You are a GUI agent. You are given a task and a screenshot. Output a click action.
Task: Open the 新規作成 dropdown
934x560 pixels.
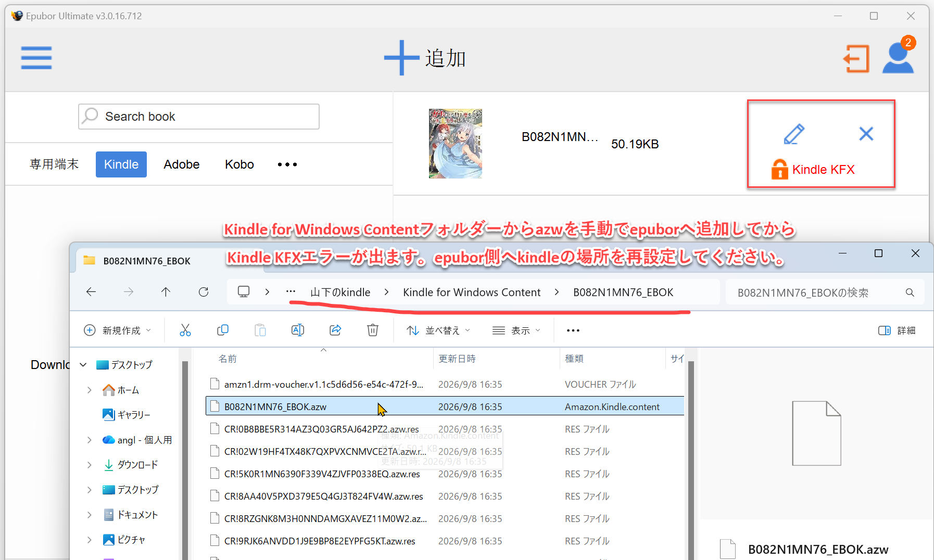point(118,330)
